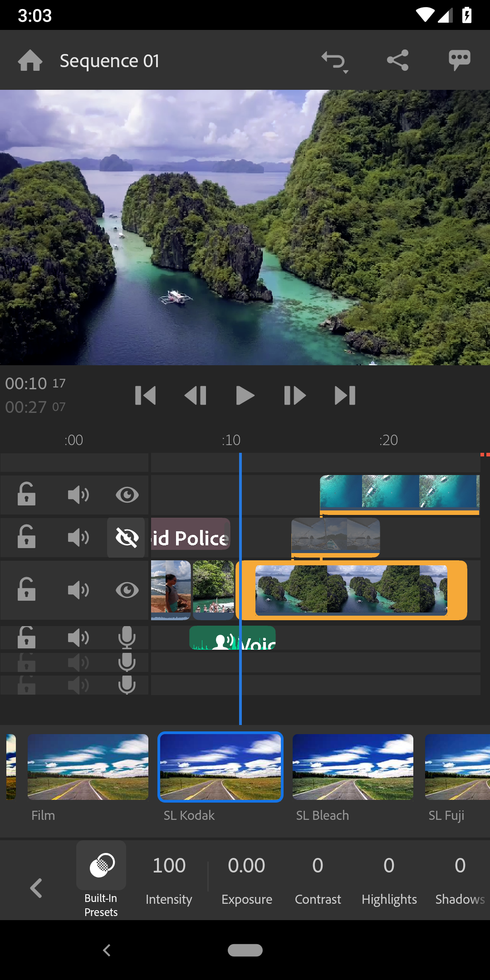Choose the SL Kodak preset thumbnail
Screen dimensions: 490x980
coord(220,767)
